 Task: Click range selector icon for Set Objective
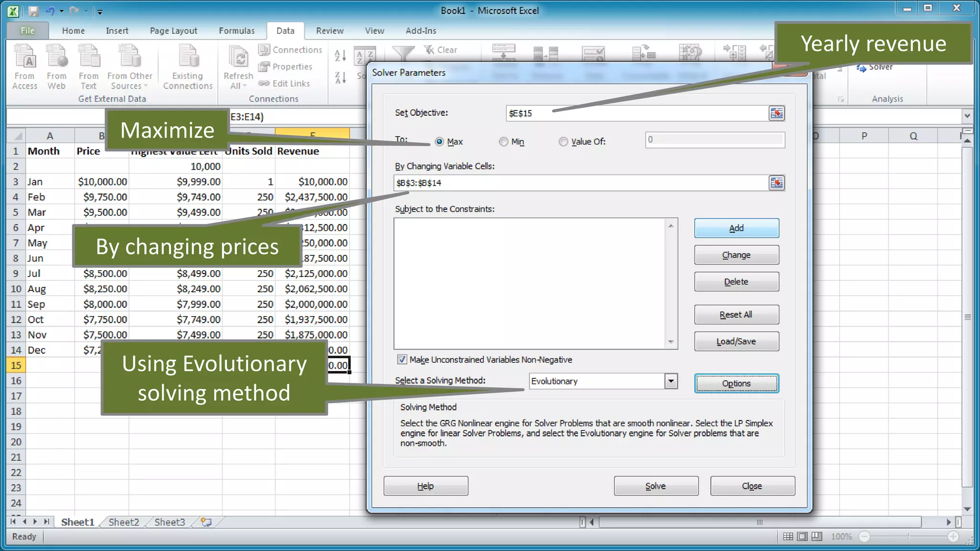click(x=777, y=113)
